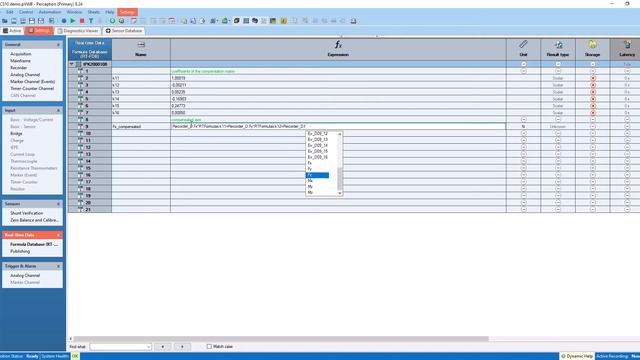This screenshot has width=640, height=360.
Task: Click the open folder toolbar icon
Action: (x=5, y=21)
